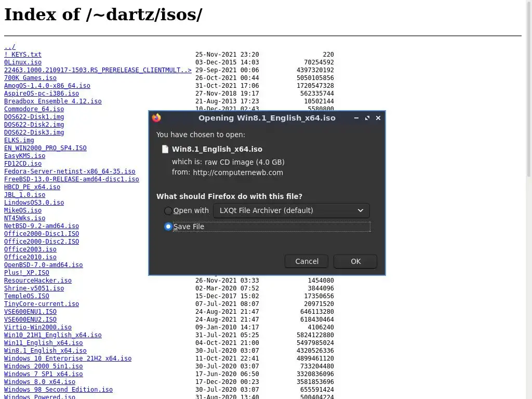
Task: Open the DOS622-Disk1.img link
Action: coord(34,117)
